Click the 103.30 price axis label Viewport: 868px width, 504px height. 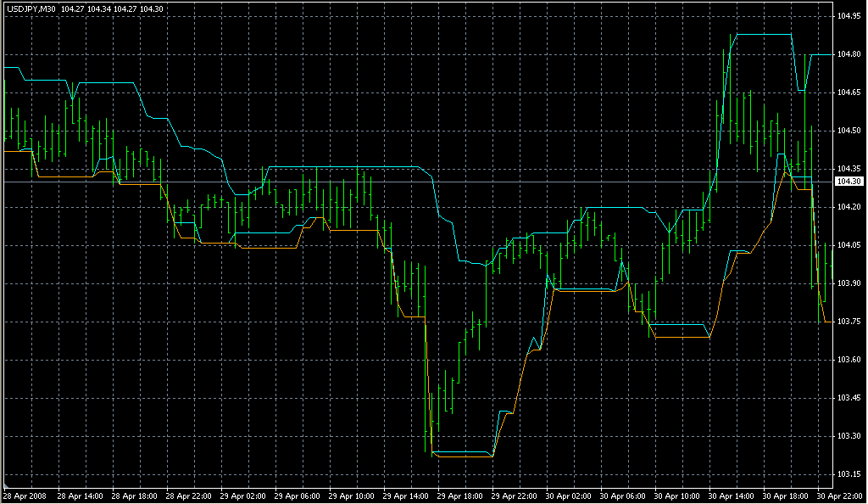point(849,436)
